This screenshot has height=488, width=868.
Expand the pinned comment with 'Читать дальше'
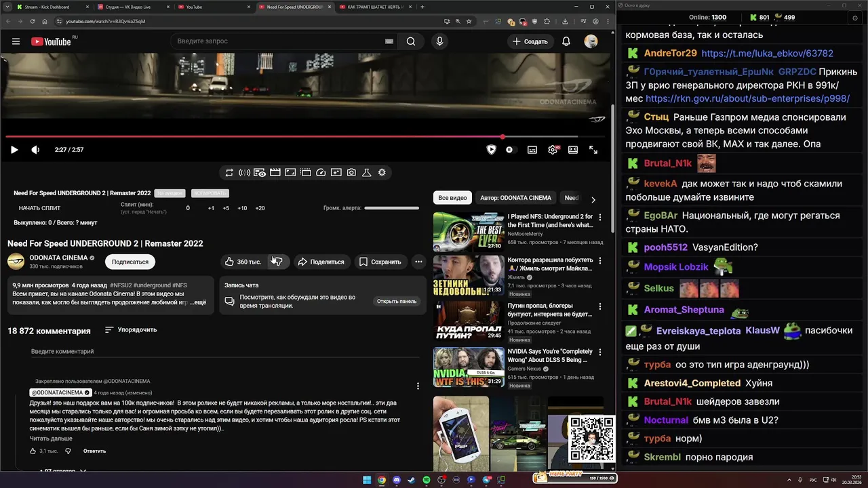(51, 439)
